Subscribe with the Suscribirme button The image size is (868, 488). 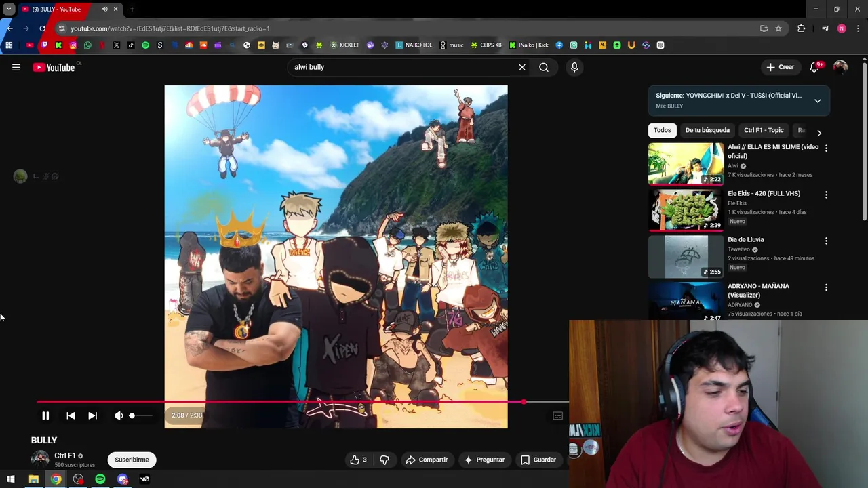pyautogui.click(x=132, y=460)
